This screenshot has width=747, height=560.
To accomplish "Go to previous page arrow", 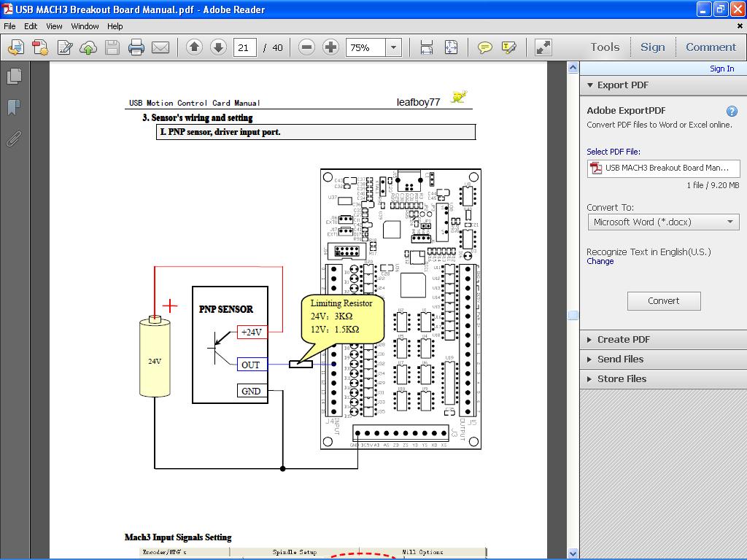I will [194, 47].
